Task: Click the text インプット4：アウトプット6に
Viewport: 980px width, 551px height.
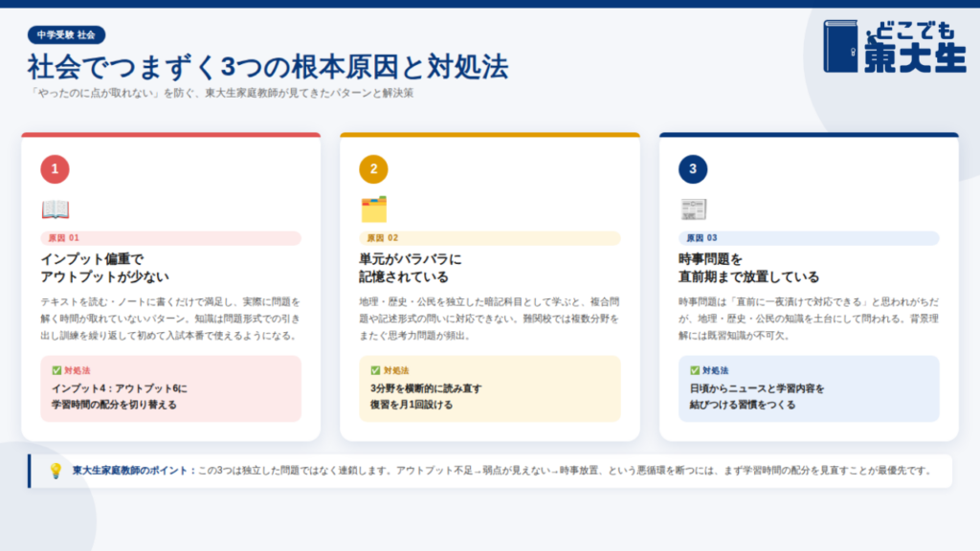Action: 120,388
